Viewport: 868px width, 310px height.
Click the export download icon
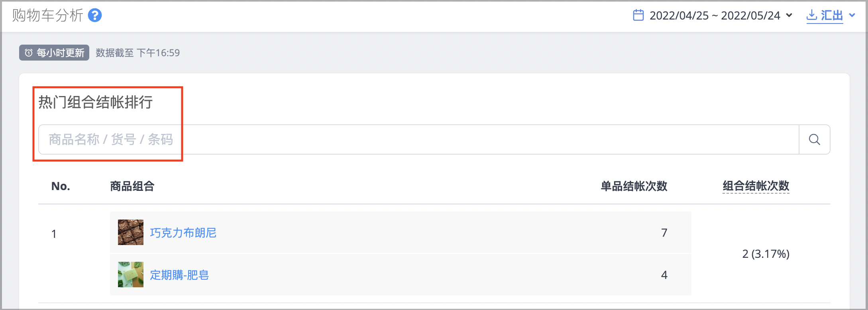pyautogui.click(x=812, y=15)
